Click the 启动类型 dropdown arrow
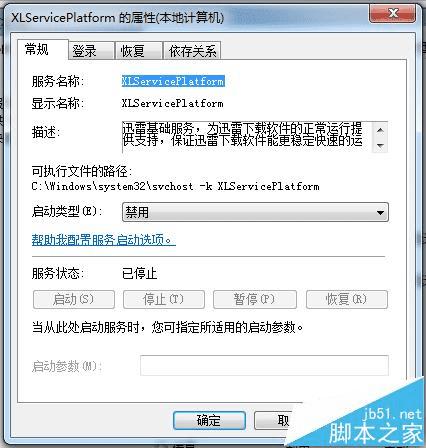The image size is (426, 448). click(x=380, y=212)
